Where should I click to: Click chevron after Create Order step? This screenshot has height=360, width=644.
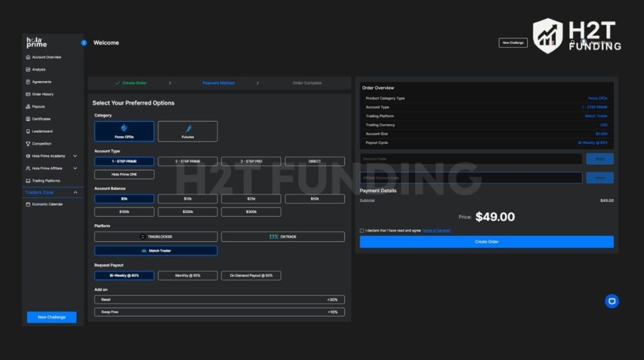(170, 83)
